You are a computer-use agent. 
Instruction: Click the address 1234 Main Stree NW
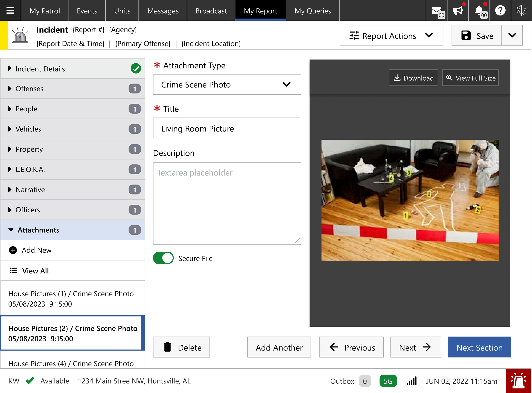click(x=134, y=381)
